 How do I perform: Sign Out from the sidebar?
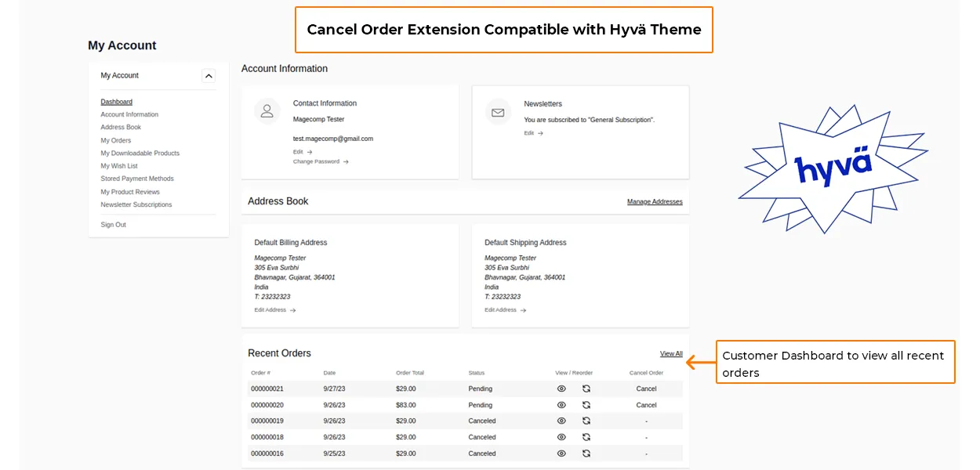113,225
